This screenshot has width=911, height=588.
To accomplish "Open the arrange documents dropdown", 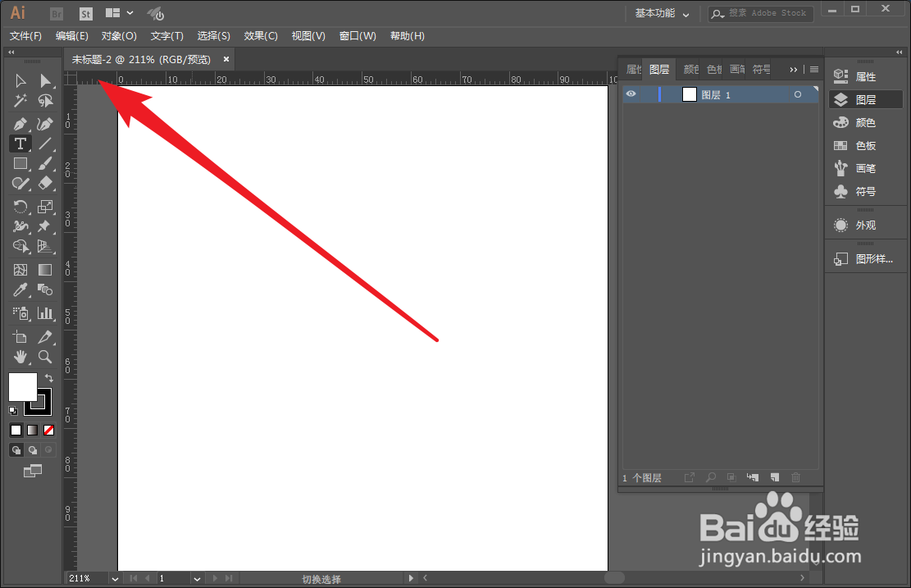I will pos(121,13).
